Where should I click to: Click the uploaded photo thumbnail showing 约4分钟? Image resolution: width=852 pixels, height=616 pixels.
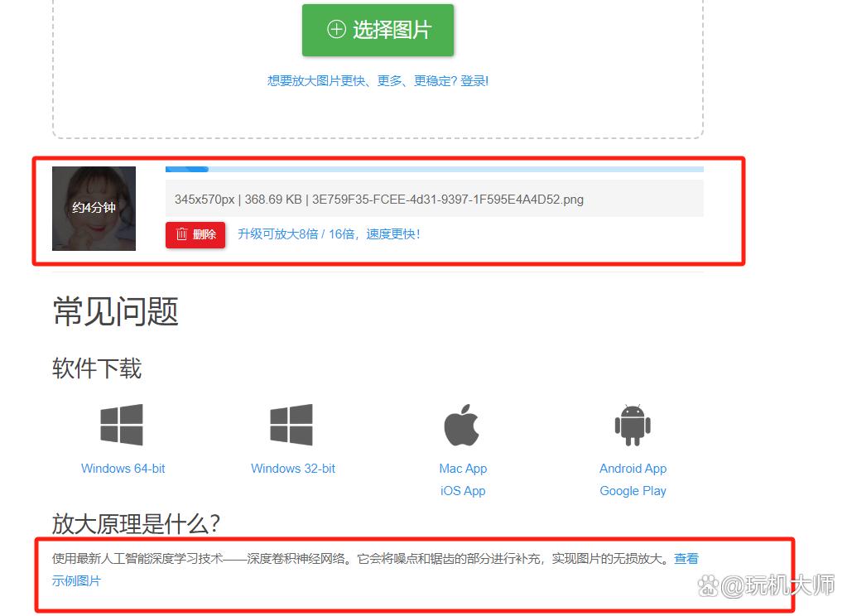pos(94,209)
